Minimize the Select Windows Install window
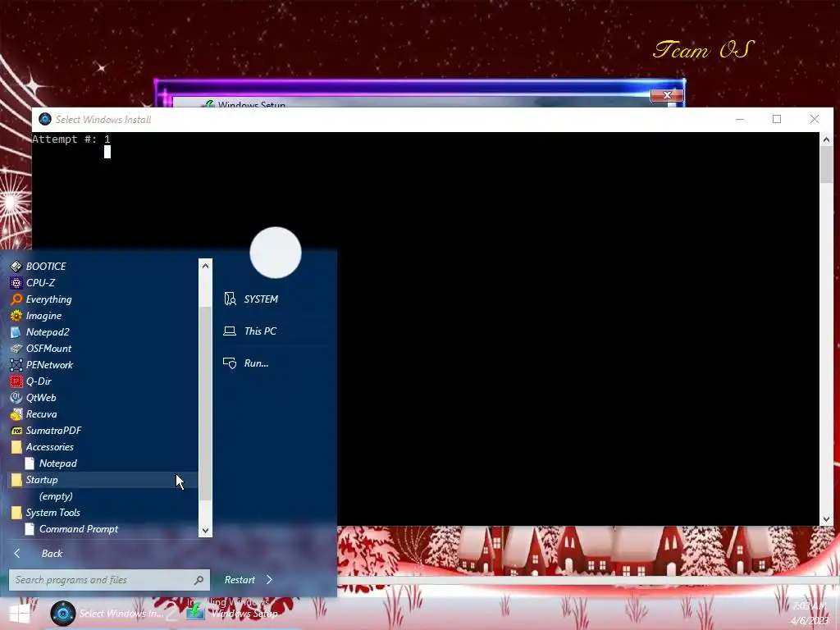 point(740,119)
